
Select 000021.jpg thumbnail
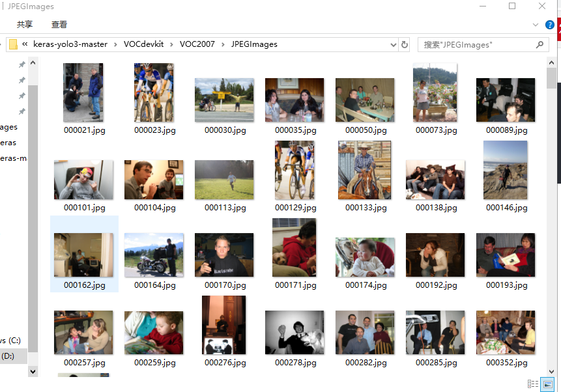pos(83,92)
